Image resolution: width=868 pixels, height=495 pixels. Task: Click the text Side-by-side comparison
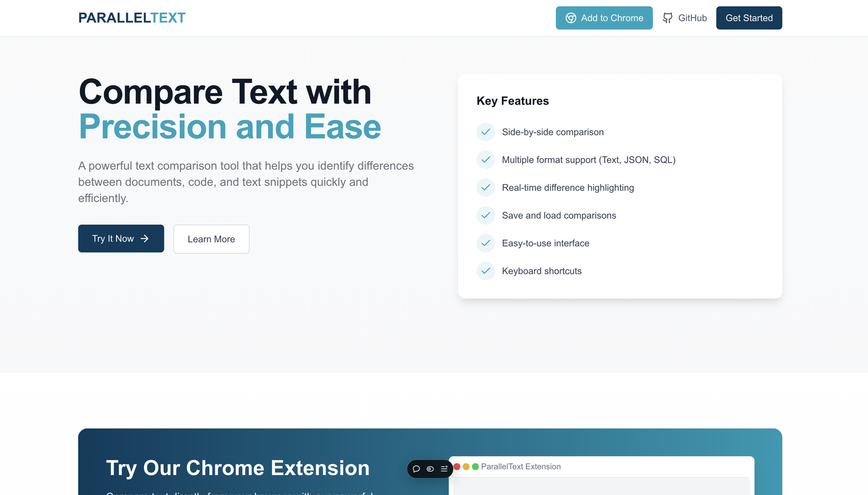553,132
